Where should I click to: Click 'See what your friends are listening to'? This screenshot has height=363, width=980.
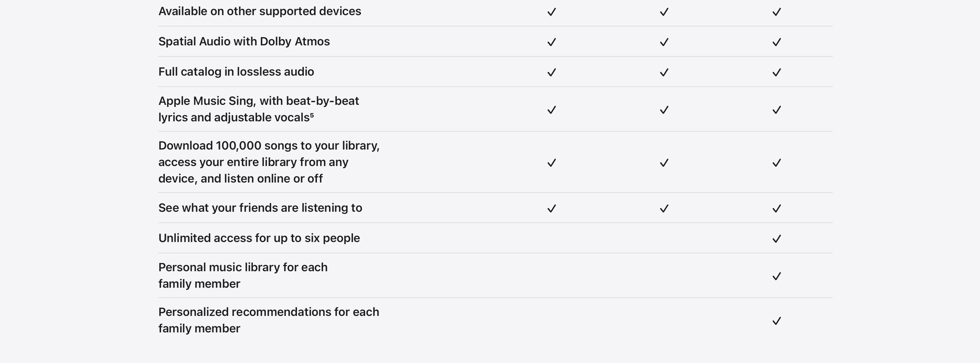pyautogui.click(x=260, y=208)
